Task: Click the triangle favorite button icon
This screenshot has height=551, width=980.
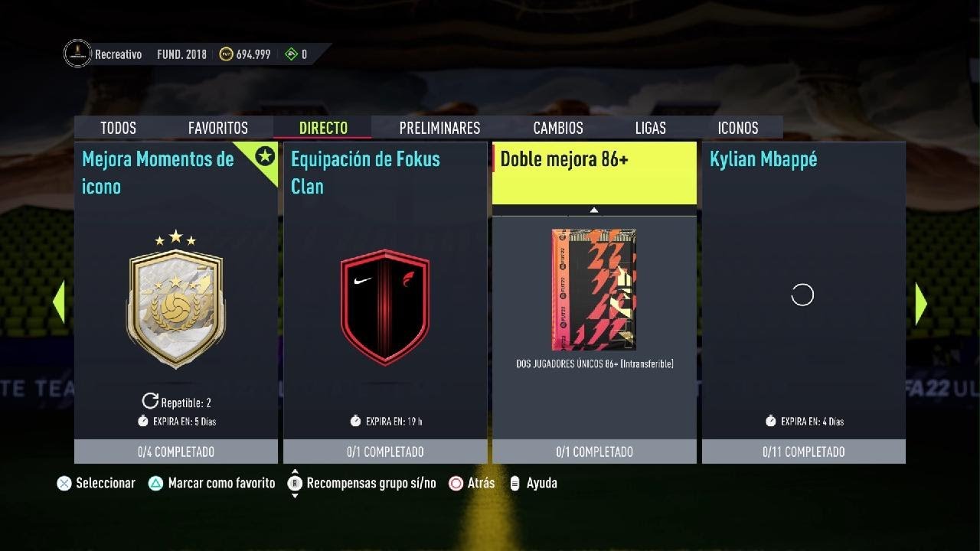Action: tap(156, 484)
